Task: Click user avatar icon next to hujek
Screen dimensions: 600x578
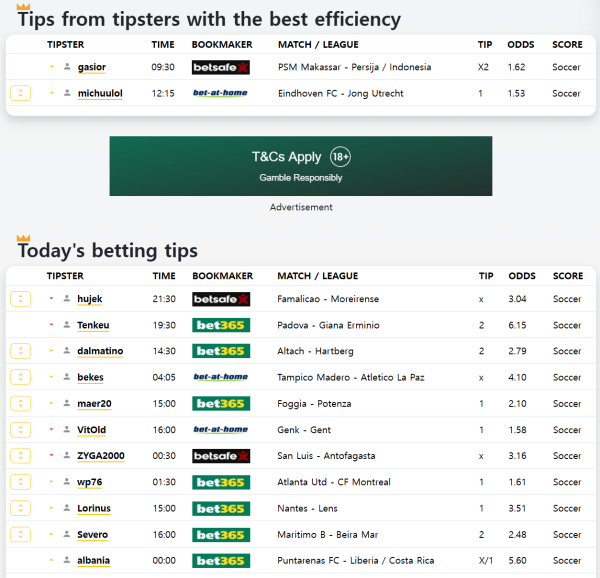Action: coord(67,299)
